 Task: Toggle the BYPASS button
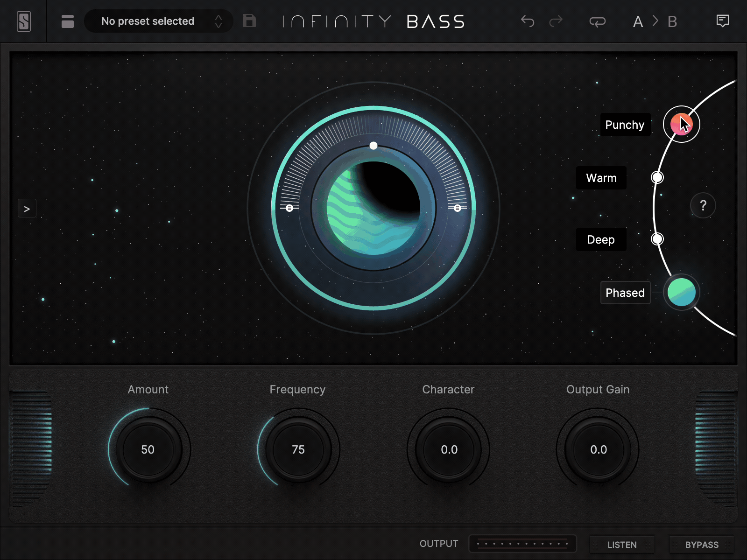click(702, 545)
